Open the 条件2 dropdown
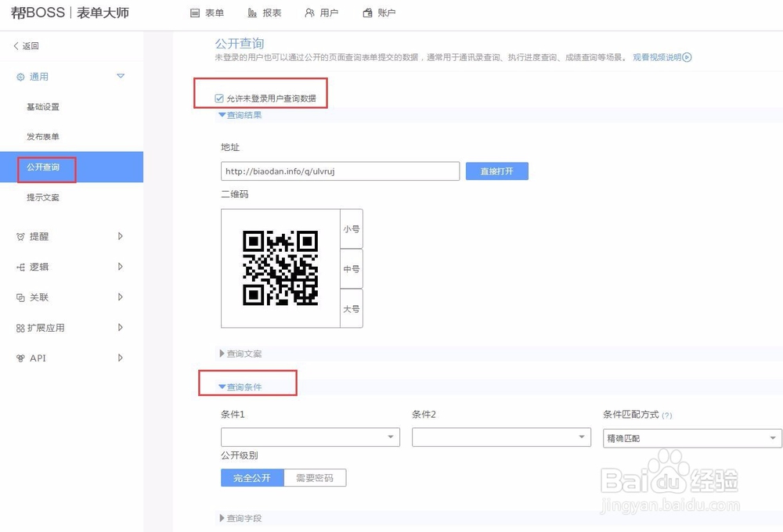Viewport: 783px width, 532px height. [x=501, y=437]
